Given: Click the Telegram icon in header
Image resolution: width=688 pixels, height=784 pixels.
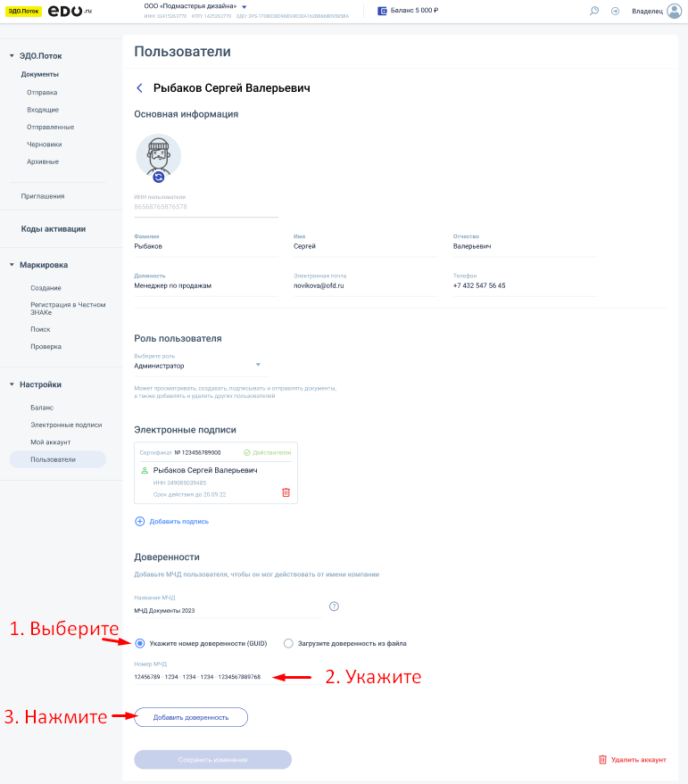Looking at the screenshot, I should click(615, 11).
